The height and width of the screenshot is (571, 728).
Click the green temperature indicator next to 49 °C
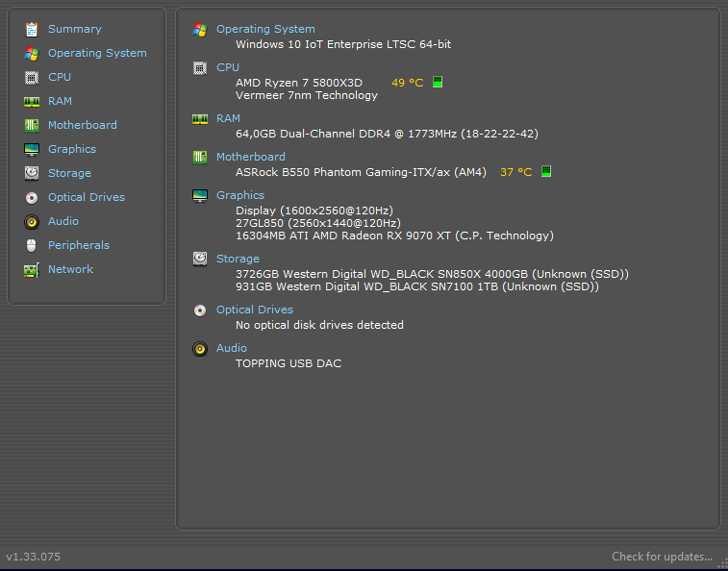point(438,82)
